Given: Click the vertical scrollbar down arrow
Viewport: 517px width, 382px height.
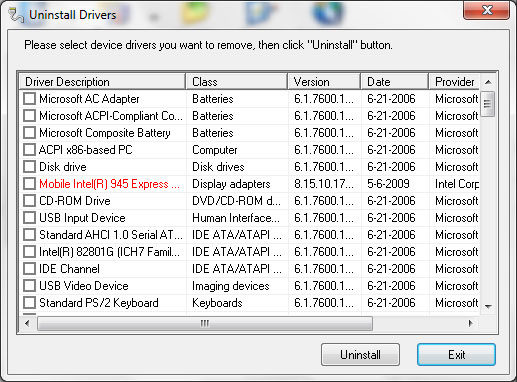Looking at the screenshot, I should (x=488, y=306).
